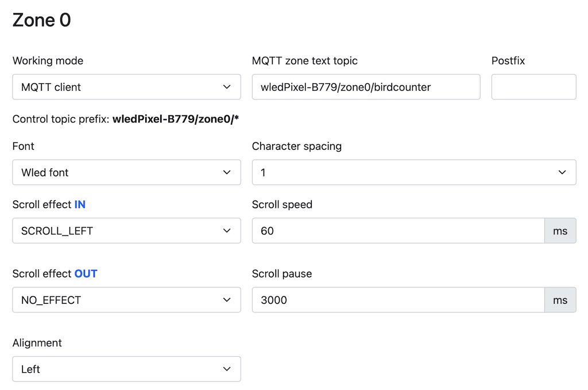Viewport: 588px width, 390px height.
Task: Open the Working mode dropdown showing MQTT client
Action: tap(126, 87)
